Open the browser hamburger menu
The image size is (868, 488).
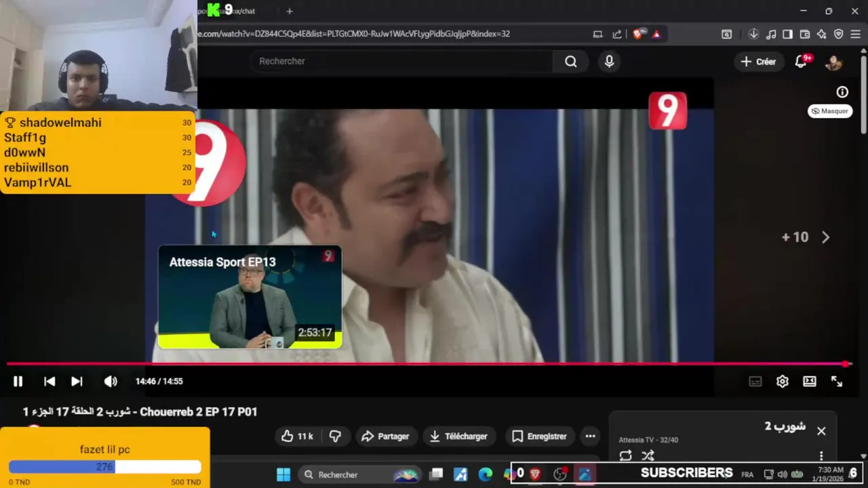pyautogui.click(x=855, y=34)
